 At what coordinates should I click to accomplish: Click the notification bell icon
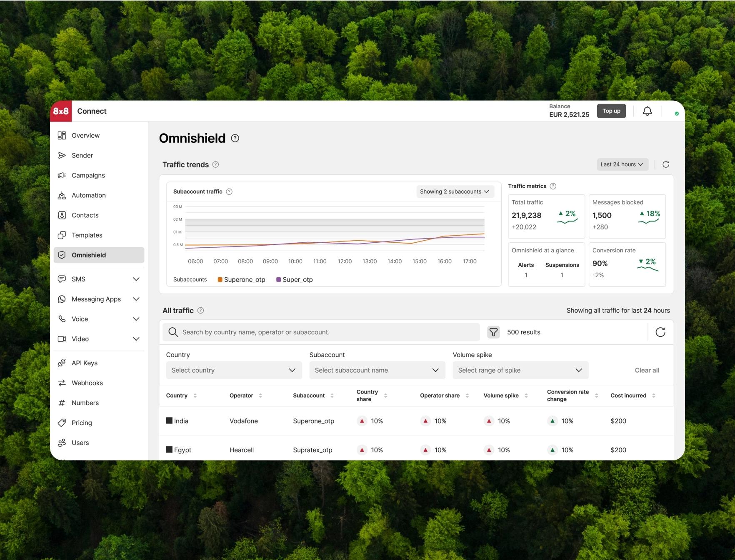pos(647,111)
